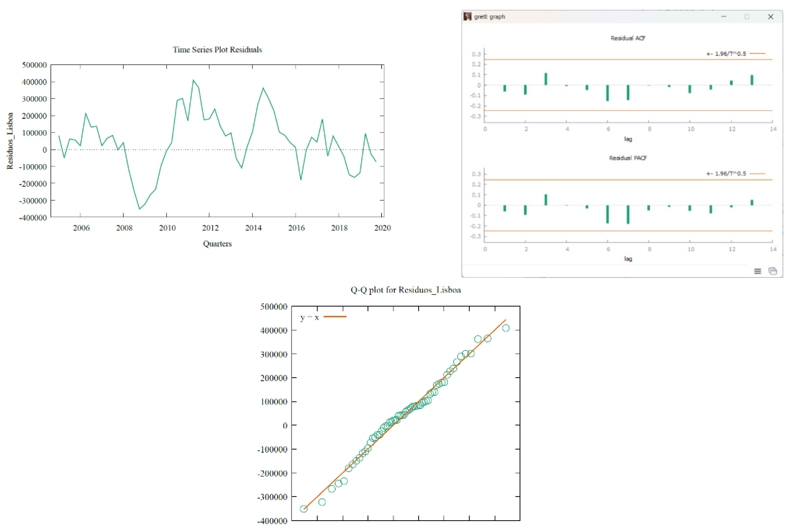Click the 'gretl: graph' title bar text
The image size is (791, 532).
tap(489, 17)
